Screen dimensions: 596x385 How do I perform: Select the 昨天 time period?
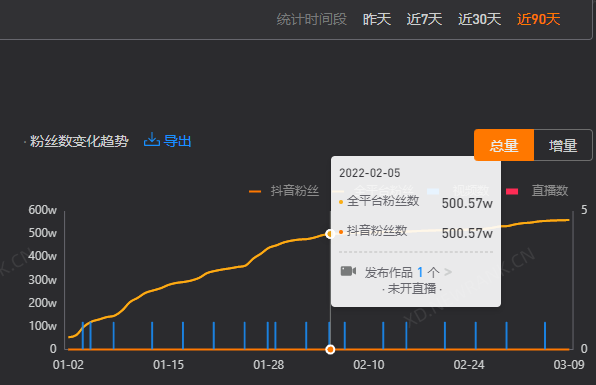(377, 19)
